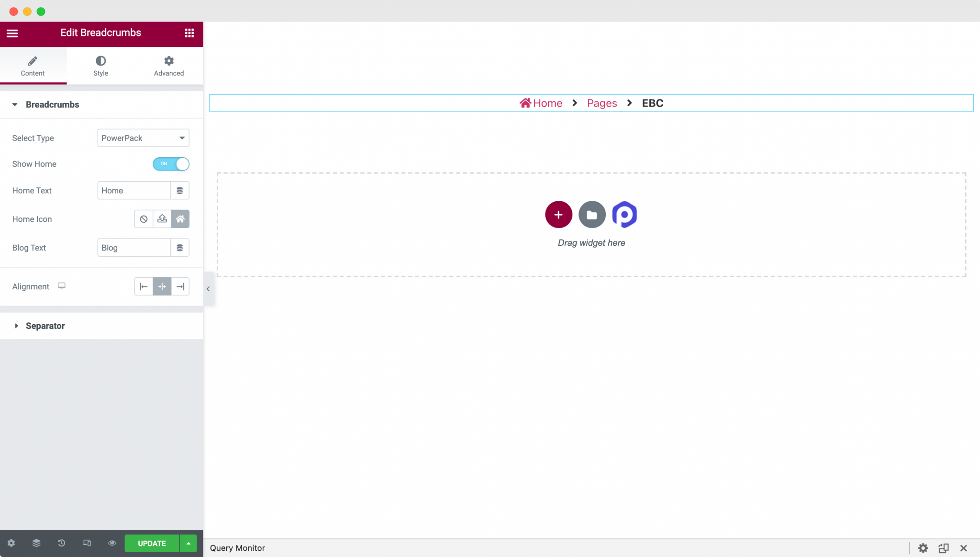Toggle Show Home off
The height and width of the screenshot is (557, 980).
click(170, 164)
